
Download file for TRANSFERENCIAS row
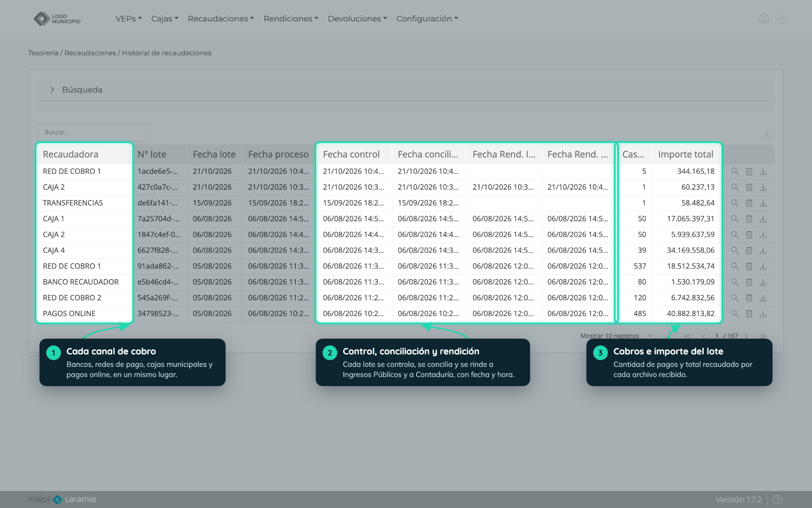point(763,203)
